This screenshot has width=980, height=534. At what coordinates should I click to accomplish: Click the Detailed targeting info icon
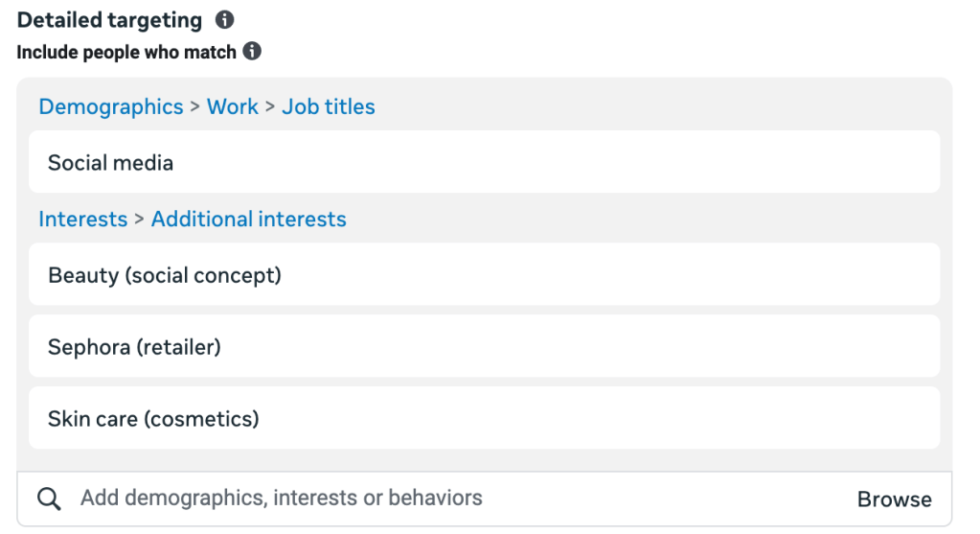224,20
